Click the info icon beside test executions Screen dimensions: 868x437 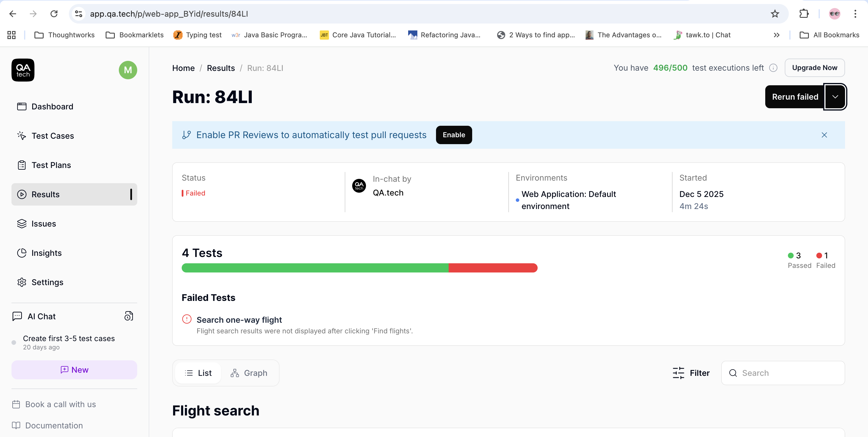pyautogui.click(x=773, y=68)
